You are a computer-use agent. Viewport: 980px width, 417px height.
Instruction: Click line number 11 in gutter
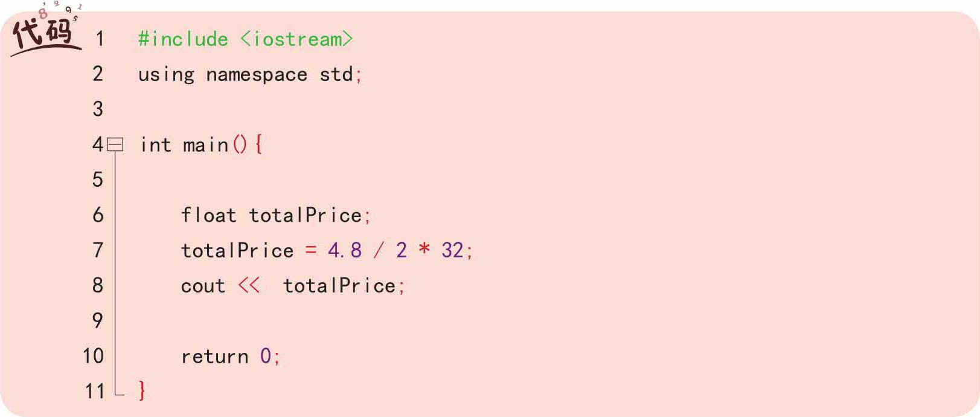pos(95,391)
